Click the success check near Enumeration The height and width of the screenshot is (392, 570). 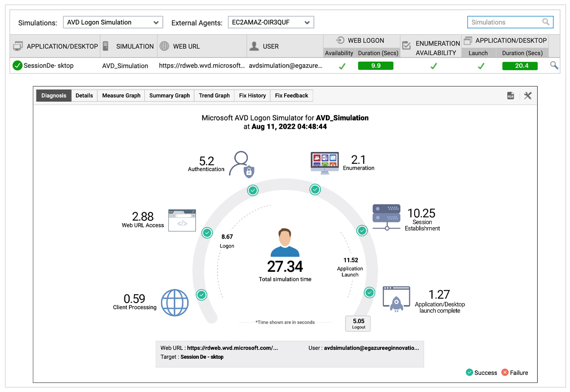[315, 190]
